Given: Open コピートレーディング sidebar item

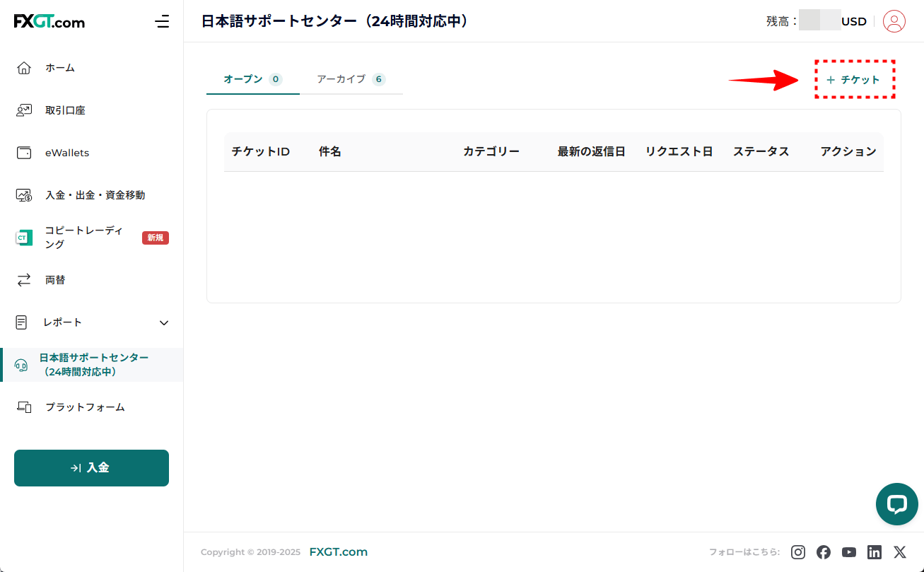Looking at the screenshot, I should coord(83,238).
